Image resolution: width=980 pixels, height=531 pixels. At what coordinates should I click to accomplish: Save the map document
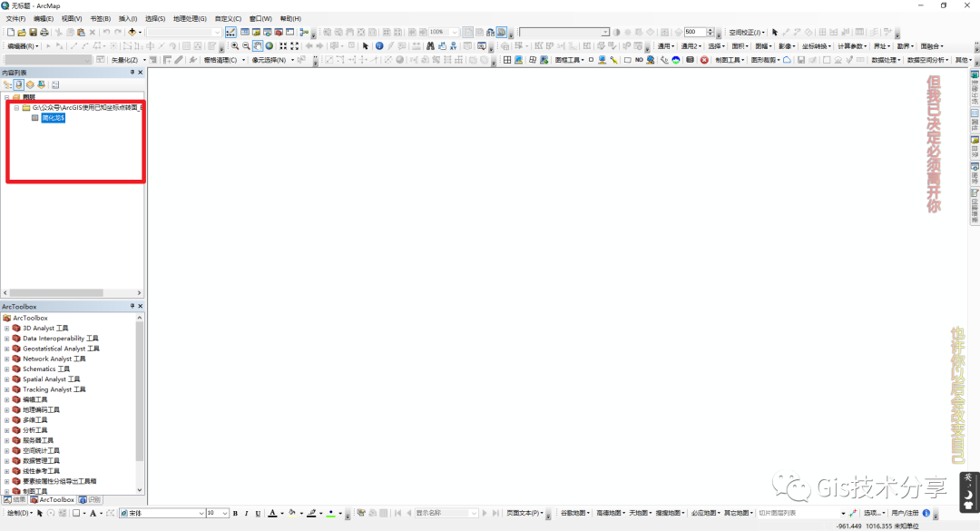(34, 33)
